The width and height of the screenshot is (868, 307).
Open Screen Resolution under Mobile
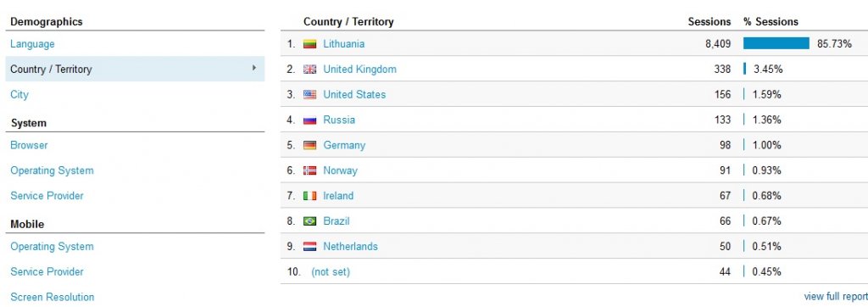[x=52, y=297]
